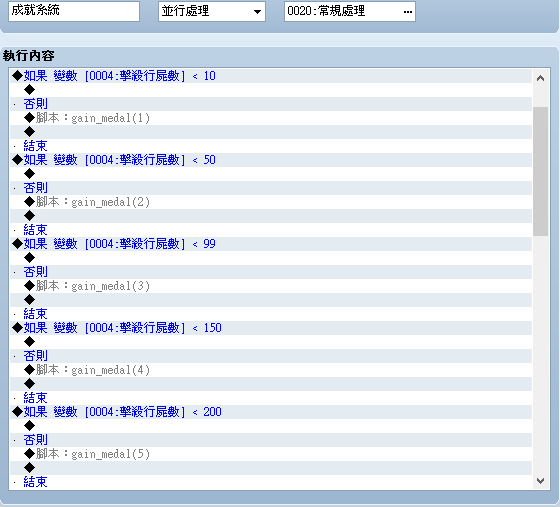This screenshot has height=507, width=560.
Task: Click the scrollbar down arrow
Action: pyautogui.click(x=540, y=481)
